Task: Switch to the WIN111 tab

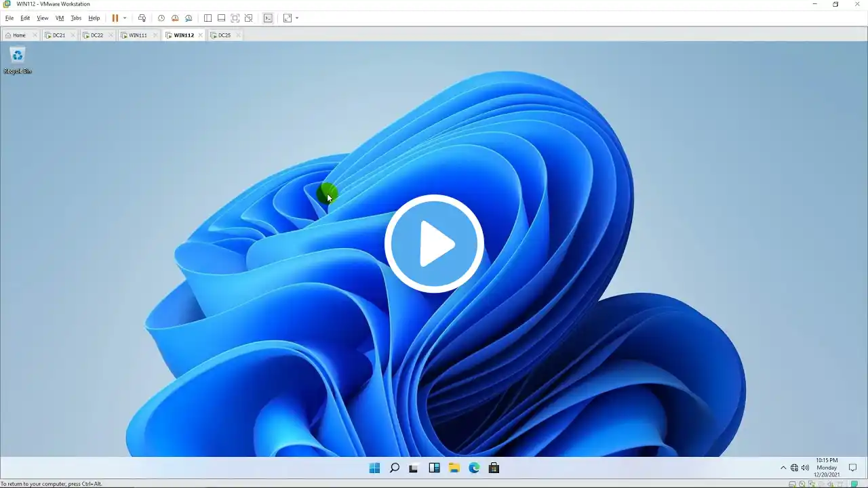Action: tap(138, 35)
